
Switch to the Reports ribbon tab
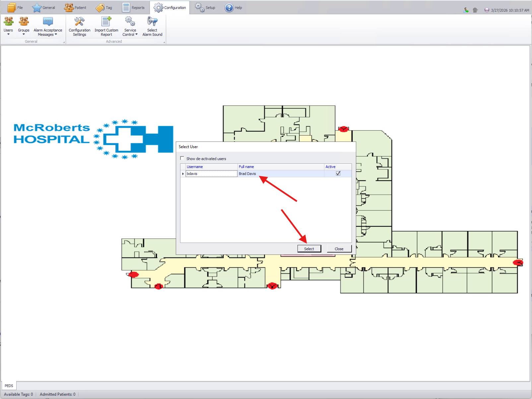134,8
